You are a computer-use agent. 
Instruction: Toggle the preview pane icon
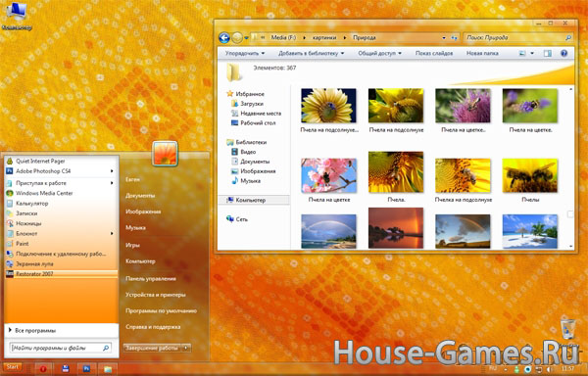[x=548, y=53]
